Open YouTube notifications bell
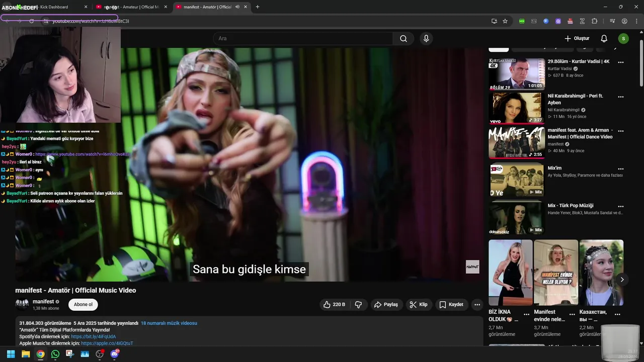Image resolution: width=644 pixels, height=362 pixels. (604, 39)
